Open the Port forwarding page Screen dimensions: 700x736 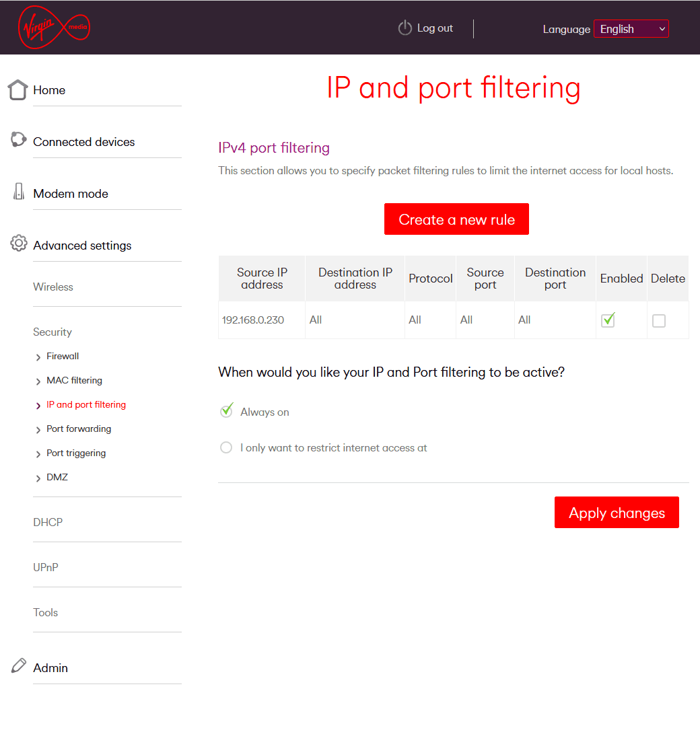(79, 429)
